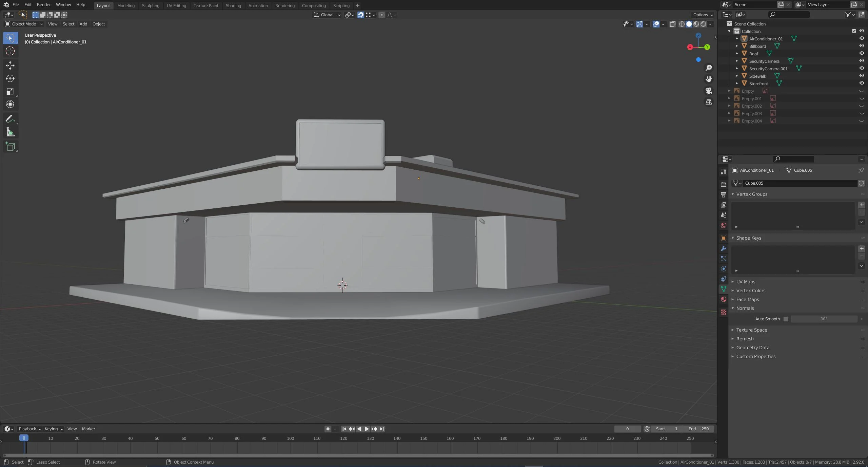Screen dimensions: 868x467
Task: Open the Texture properties checker tab
Action: pos(724,312)
